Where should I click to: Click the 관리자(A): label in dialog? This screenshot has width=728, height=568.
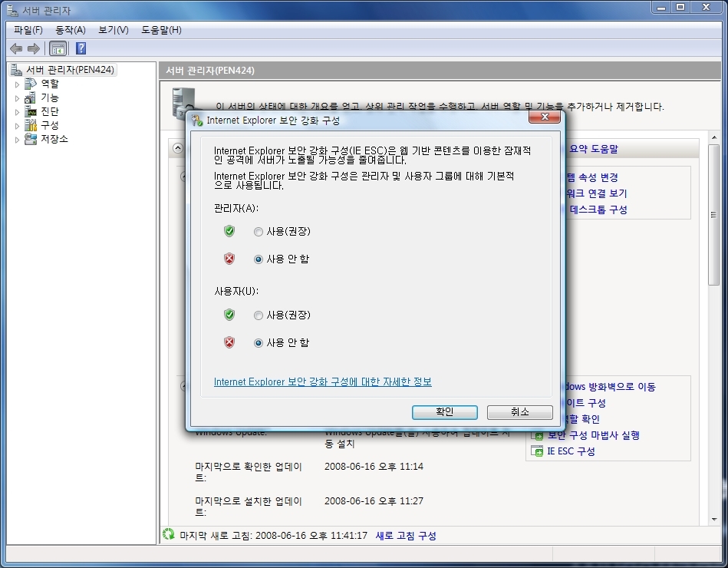[236, 208]
